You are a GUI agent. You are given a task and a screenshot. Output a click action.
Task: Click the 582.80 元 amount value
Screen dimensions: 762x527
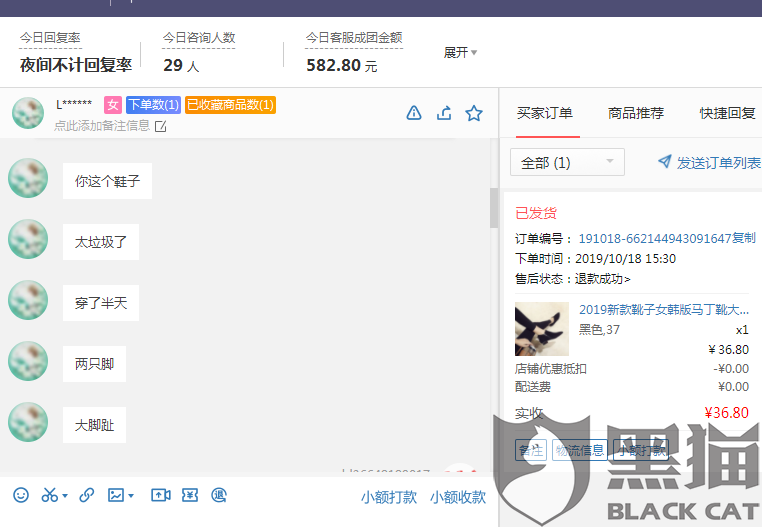[342, 65]
